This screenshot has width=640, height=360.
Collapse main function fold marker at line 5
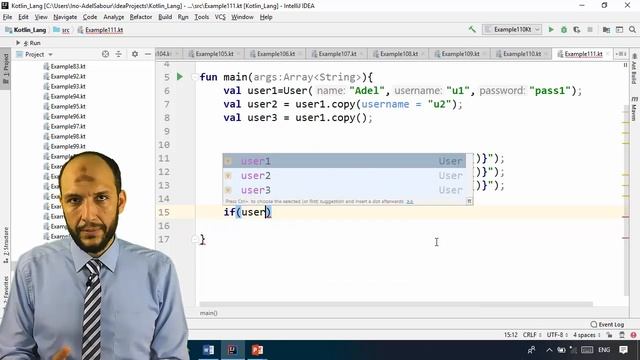pyautogui.click(x=195, y=77)
